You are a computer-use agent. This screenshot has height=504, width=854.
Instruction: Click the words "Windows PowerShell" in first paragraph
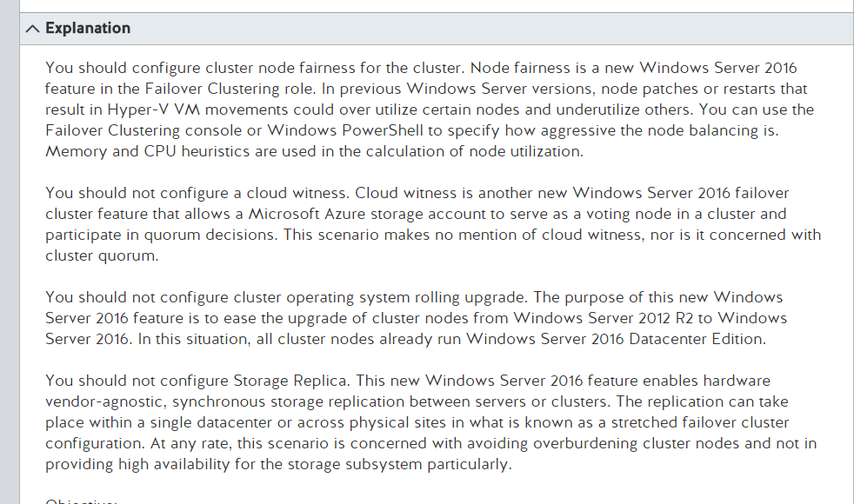point(344,130)
